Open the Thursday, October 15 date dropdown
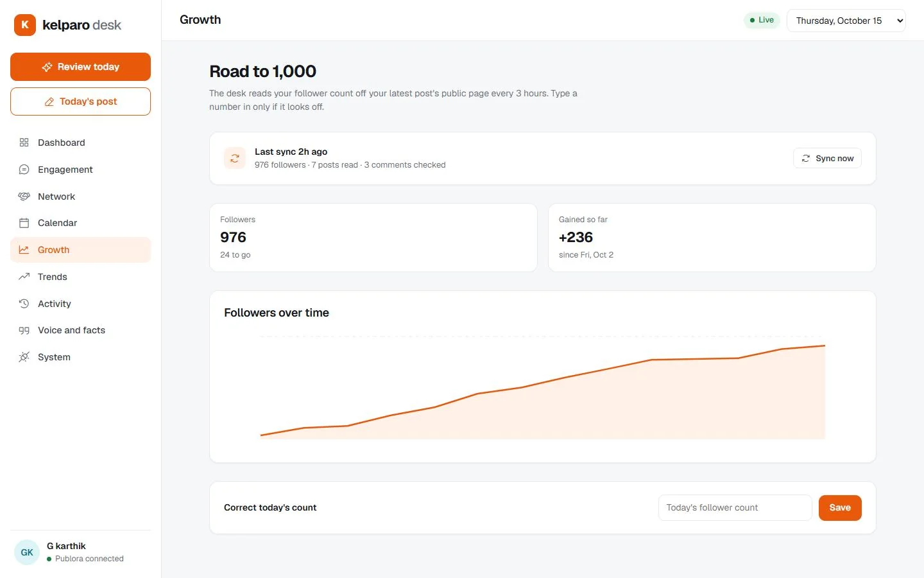This screenshot has height=578, width=924. coord(846,21)
